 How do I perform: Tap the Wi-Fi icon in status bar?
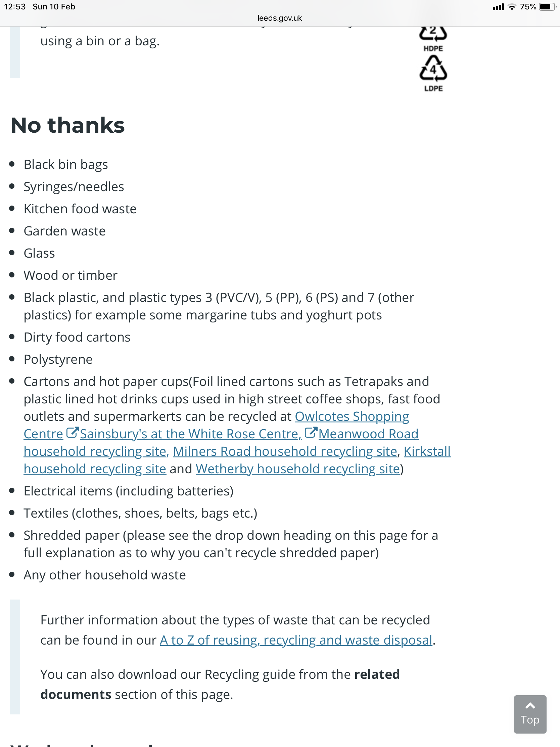512,7
